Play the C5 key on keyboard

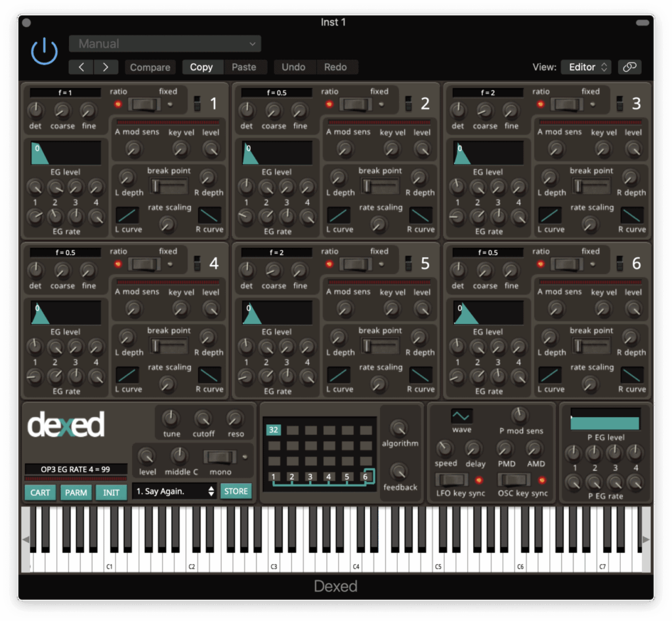[x=440, y=561]
